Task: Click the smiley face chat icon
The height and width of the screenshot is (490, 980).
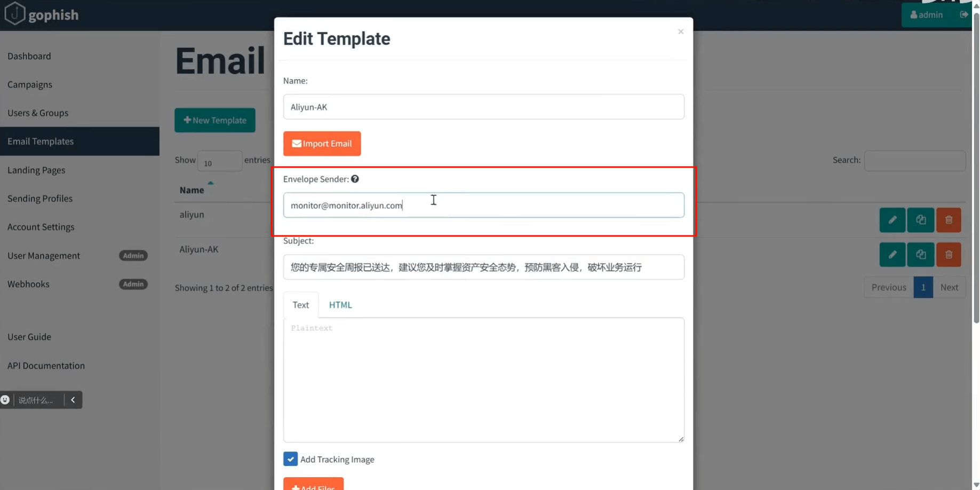Action: point(5,400)
